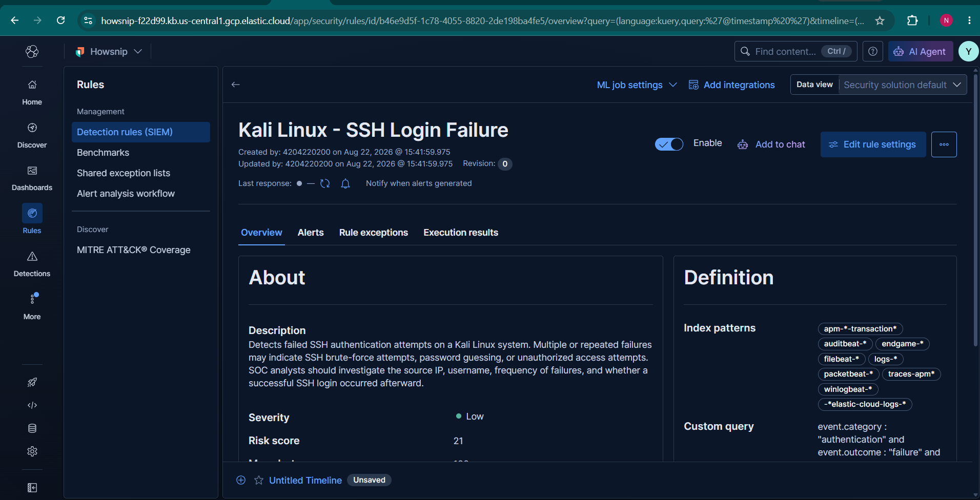The width and height of the screenshot is (980, 500).
Task: Click the side navigation collapse icon
Action: click(32, 488)
